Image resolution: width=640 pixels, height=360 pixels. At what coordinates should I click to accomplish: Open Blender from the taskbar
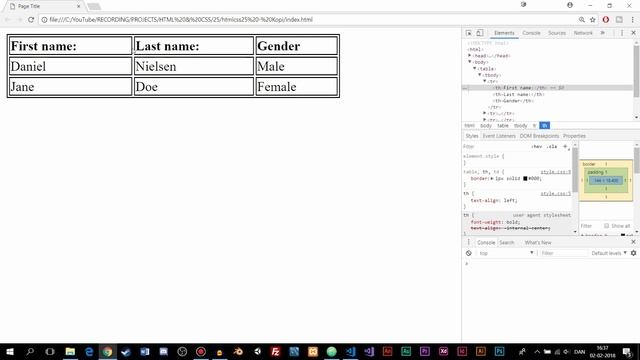(238, 351)
